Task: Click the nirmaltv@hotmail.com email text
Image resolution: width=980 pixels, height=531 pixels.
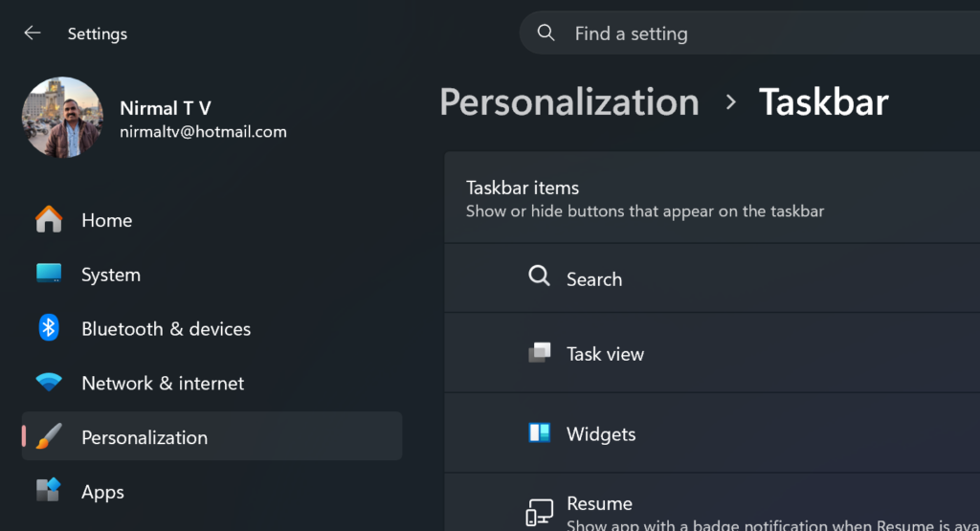Action: (203, 132)
